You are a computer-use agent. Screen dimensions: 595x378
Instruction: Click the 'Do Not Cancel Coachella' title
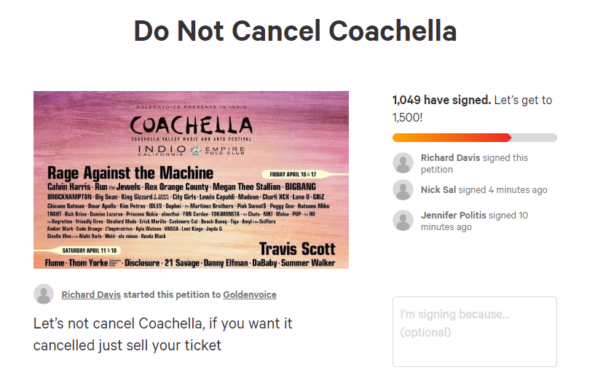click(x=295, y=31)
